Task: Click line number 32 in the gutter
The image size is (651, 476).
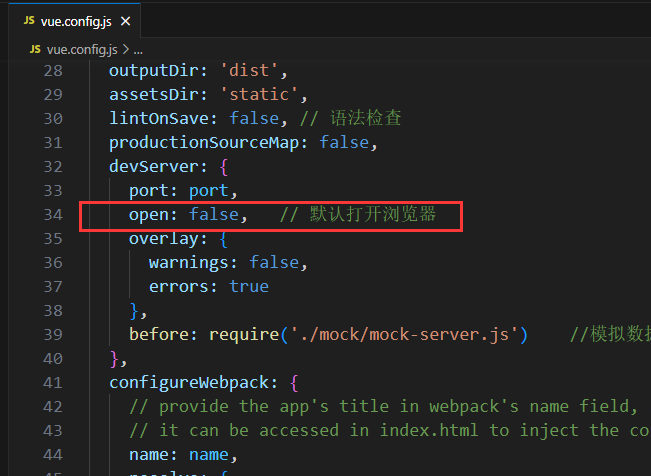Action: click(53, 167)
